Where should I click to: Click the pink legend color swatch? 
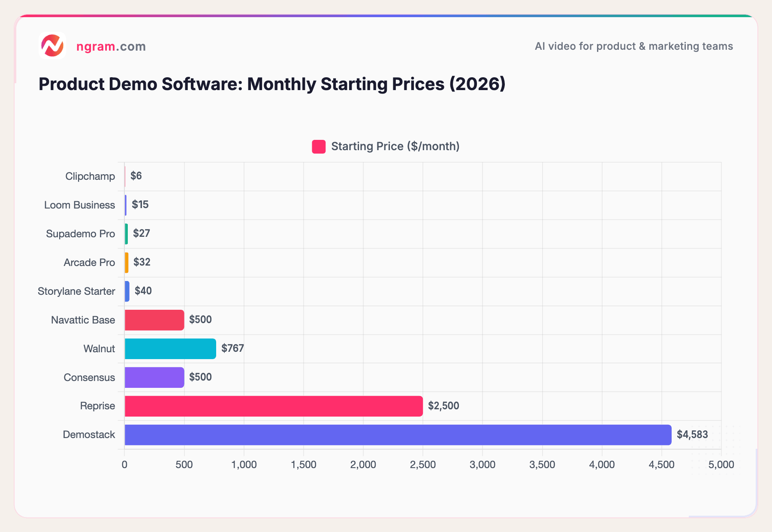(x=318, y=146)
